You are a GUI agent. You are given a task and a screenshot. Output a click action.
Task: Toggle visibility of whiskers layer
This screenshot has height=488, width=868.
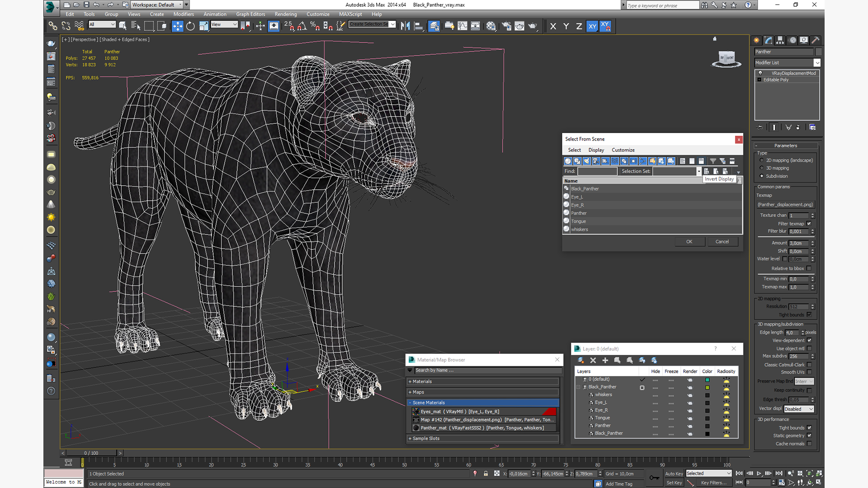coord(655,394)
